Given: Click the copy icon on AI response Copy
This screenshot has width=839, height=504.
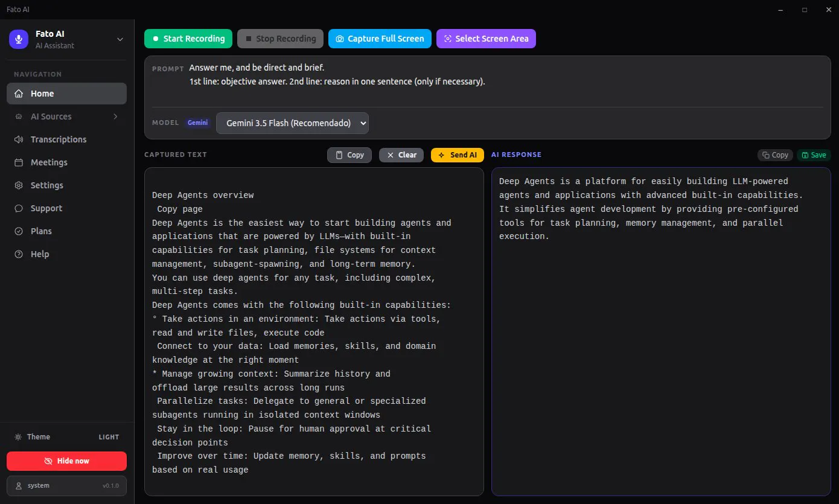Looking at the screenshot, I should pyautogui.click(x=765, y=155).
